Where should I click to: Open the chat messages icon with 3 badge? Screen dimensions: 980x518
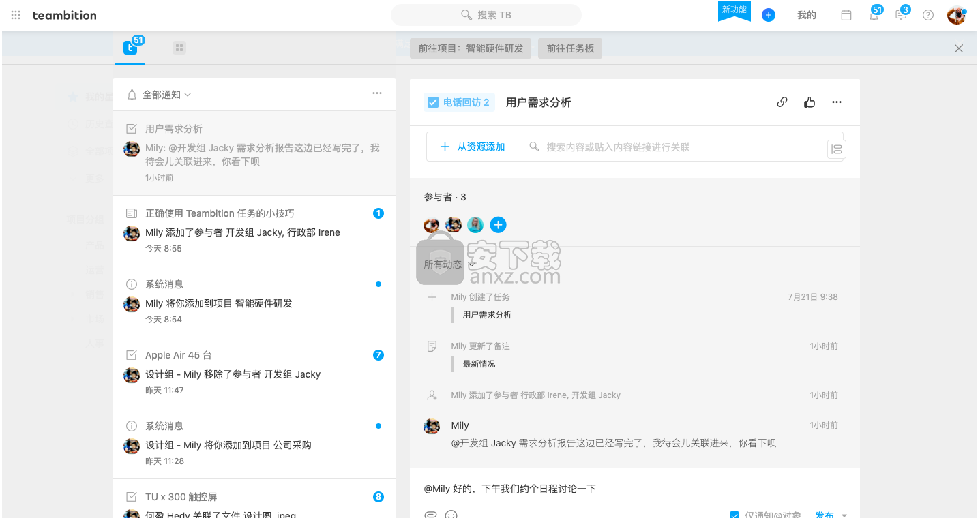(x=902, y=14)
